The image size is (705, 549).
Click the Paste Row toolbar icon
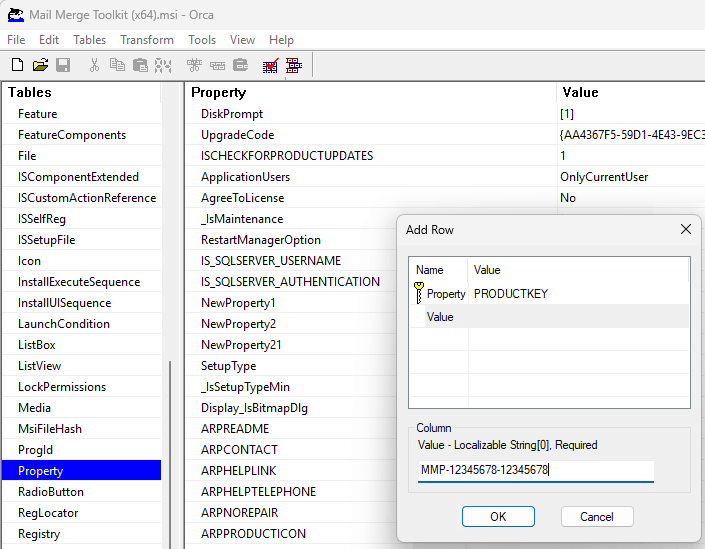pyautogui.click(x=241, y=65)
